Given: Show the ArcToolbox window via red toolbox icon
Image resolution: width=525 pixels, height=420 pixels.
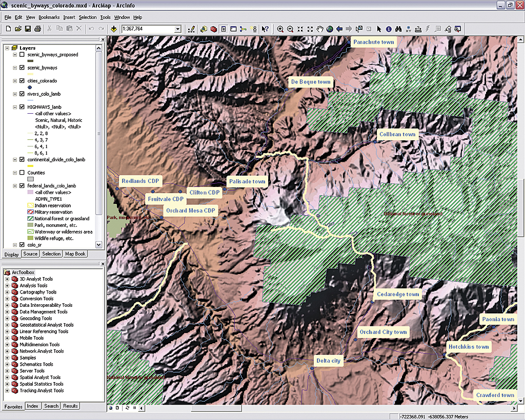Looking at the screenshot, I should (x=214, y=29).
